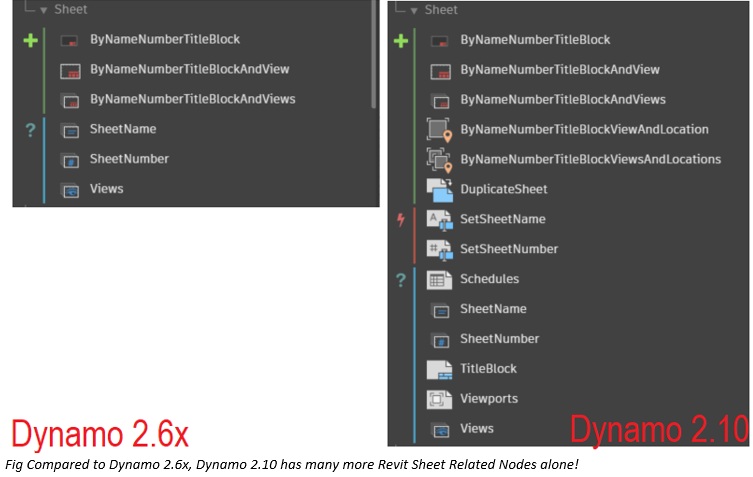Image resolution: width=753 pixels, height=477 pixels.
Task: Click ByNameNumberTitleBlockAndView icon in Dynamo 2.6x panel
Action: (70, 71)
